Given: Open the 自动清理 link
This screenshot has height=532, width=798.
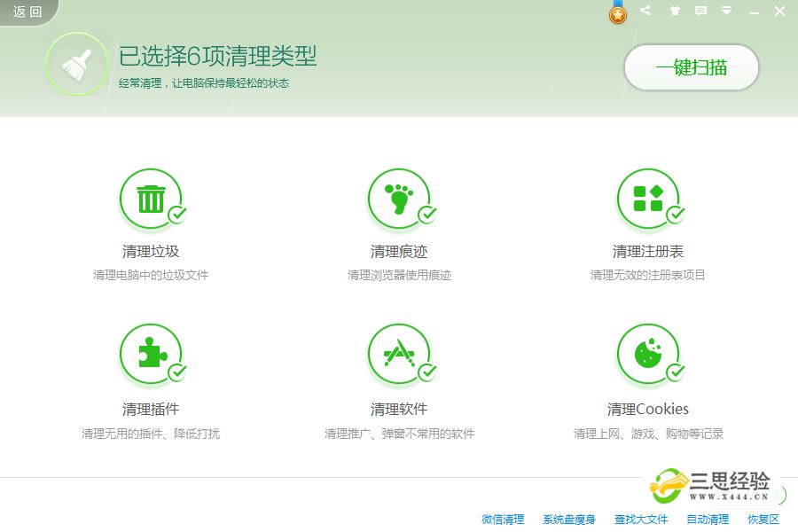Looking at the screenshot, I should [708, 520].
